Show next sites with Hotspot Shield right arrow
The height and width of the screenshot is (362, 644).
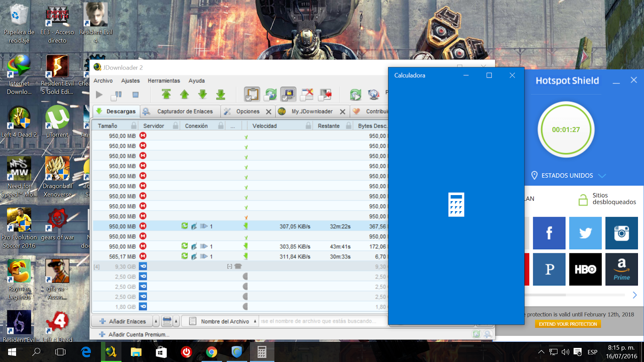635,295
